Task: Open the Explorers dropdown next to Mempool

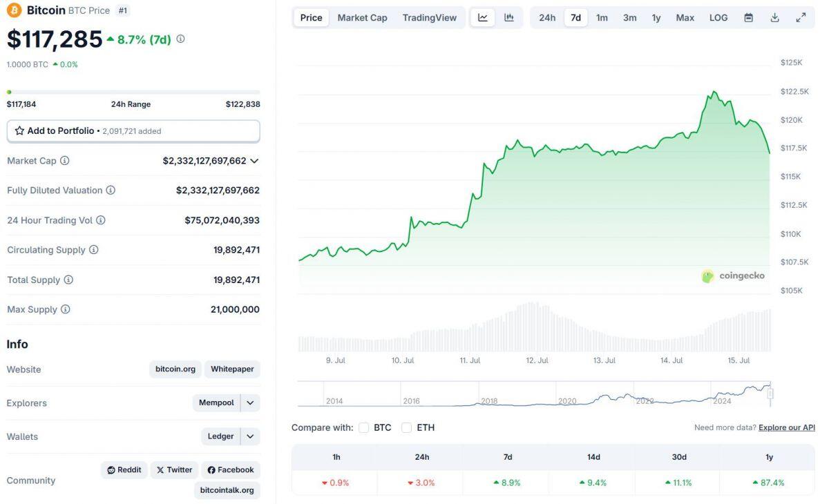Action: point(250,403)
